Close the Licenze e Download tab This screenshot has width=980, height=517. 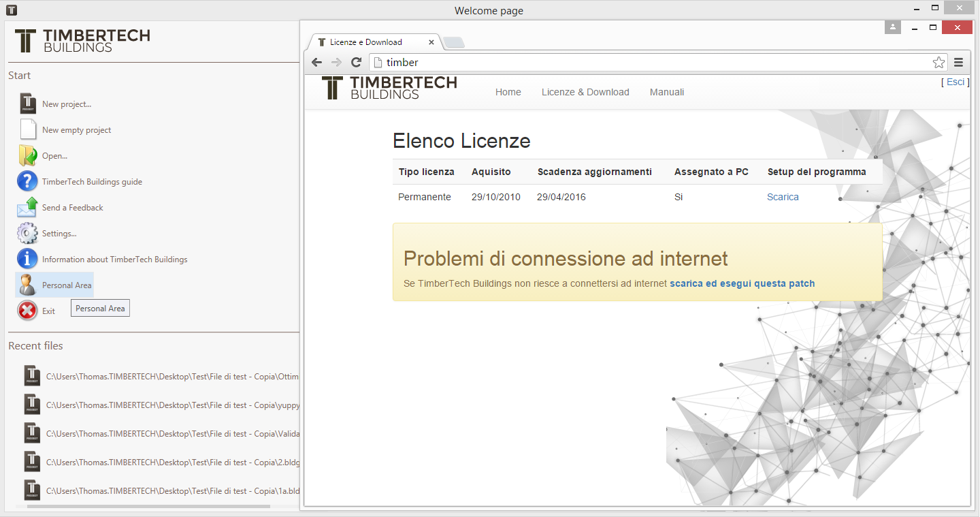coord(431,42)
